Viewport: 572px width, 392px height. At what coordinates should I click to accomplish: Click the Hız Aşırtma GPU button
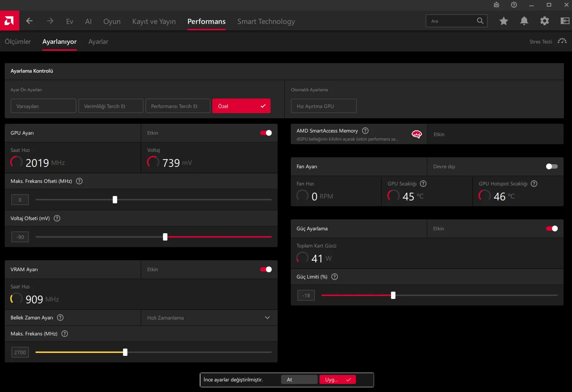click(x=324, y=106)
